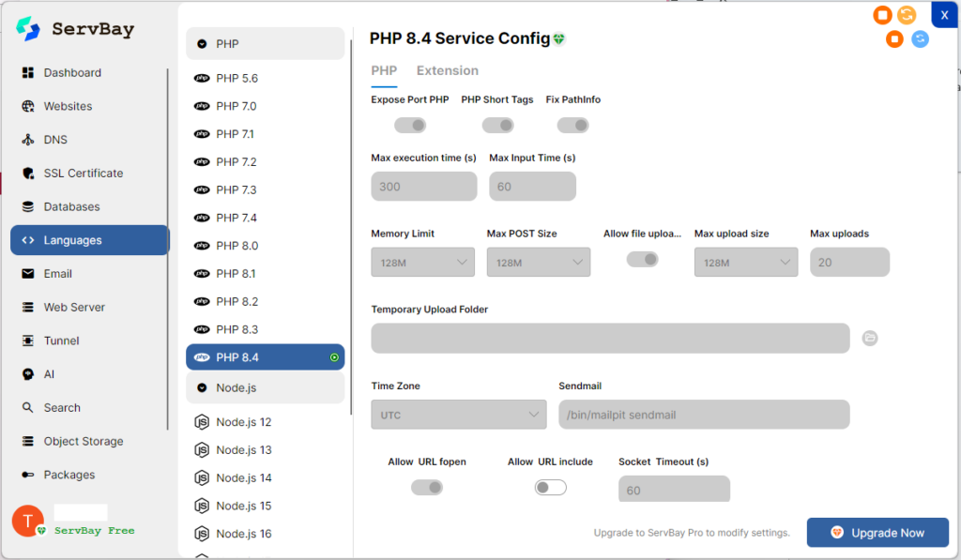Go to Tunnel in the sidebar
This screenshot has width=961, height=560.
pos(61,341)
